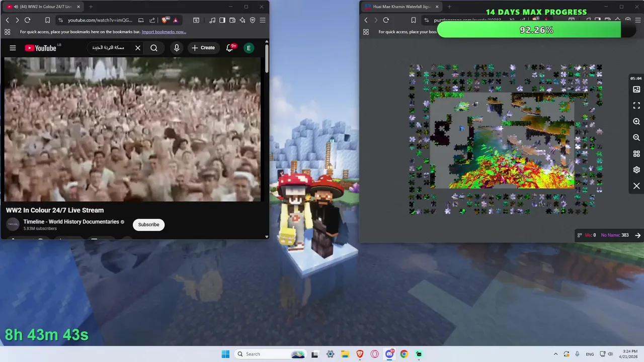Open YouTube notifications bell
Image resolution: width=644 pixels, height=362 pixels.
point(230,48)
